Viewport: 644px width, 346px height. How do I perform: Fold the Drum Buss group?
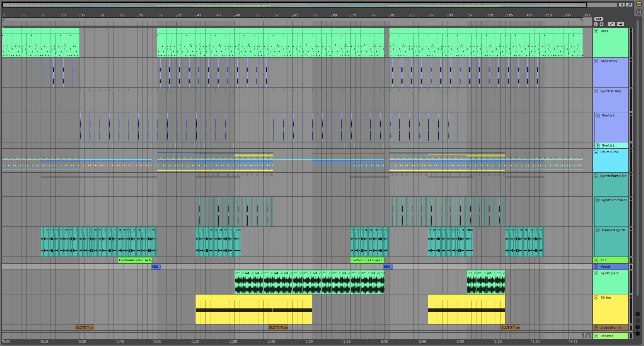pyautogui.click(x=596, y=152)
